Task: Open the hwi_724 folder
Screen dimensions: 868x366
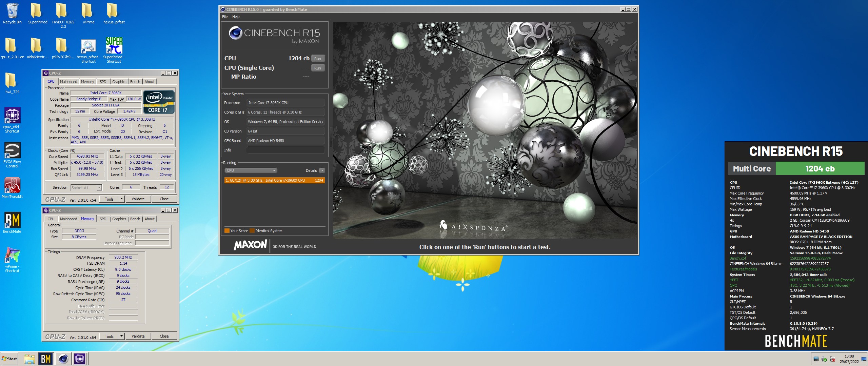Action: pos(12,83)
